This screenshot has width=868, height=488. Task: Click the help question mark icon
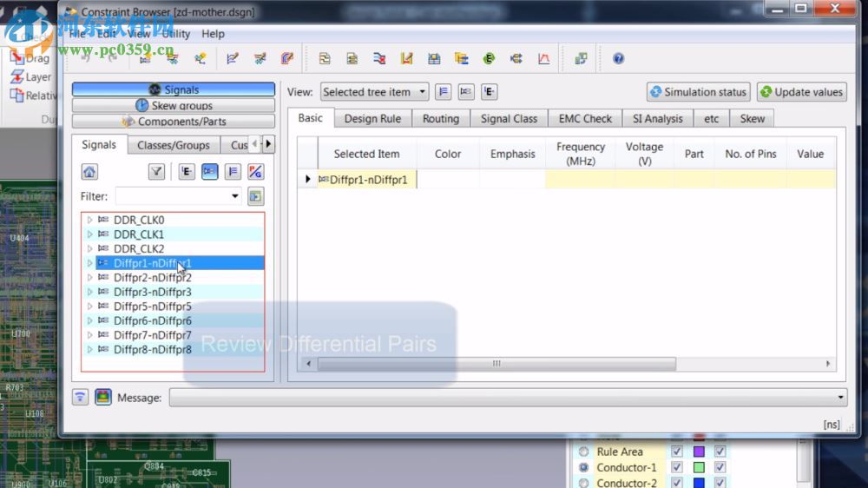click(x=618, y=59)
